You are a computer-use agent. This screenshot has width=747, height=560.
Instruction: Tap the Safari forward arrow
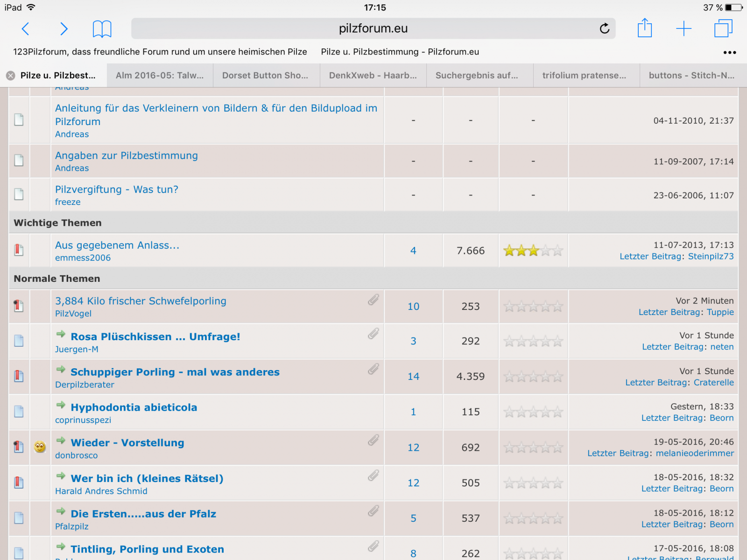click(x=64, y=29)
